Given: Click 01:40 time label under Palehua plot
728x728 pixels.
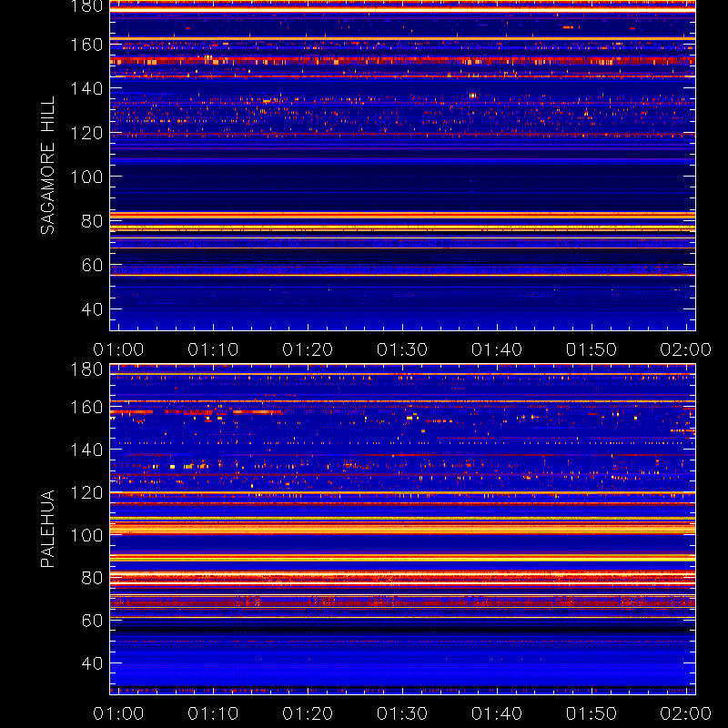Looking at the screenshot, I should (x=497, y=713).
